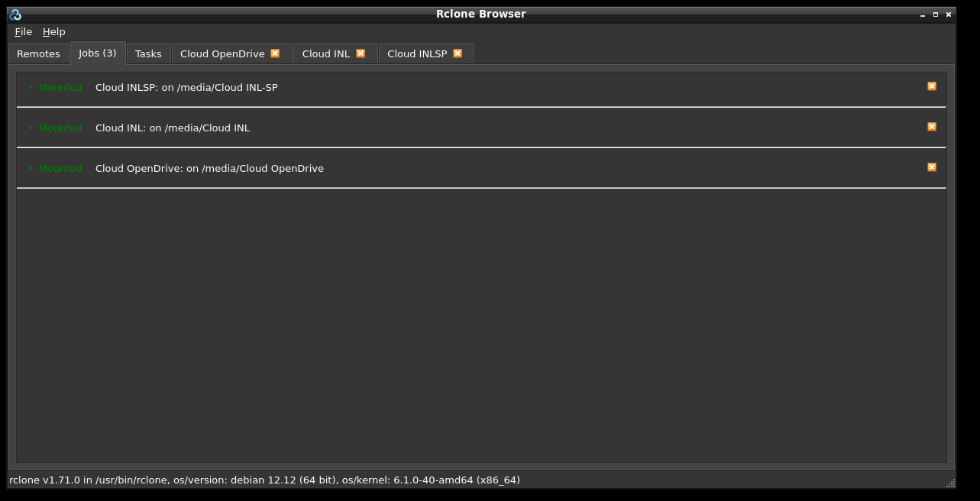Click the Mounted status of Cloud INL
Viewport: 980px width, 501px height.
click(60, 128)
